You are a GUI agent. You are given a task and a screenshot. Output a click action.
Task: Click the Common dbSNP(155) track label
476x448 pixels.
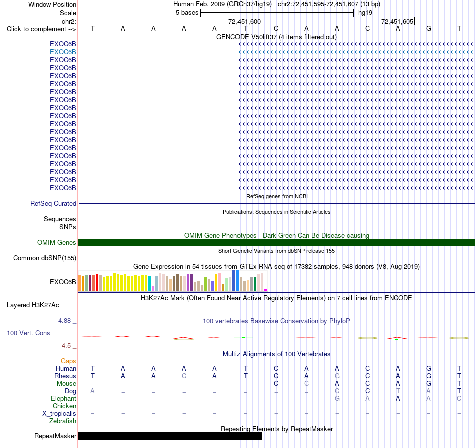click(44, 258)
